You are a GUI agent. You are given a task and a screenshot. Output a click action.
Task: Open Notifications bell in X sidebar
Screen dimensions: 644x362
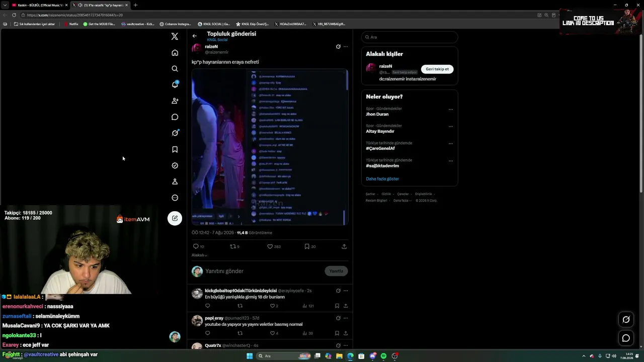(175, 84)
